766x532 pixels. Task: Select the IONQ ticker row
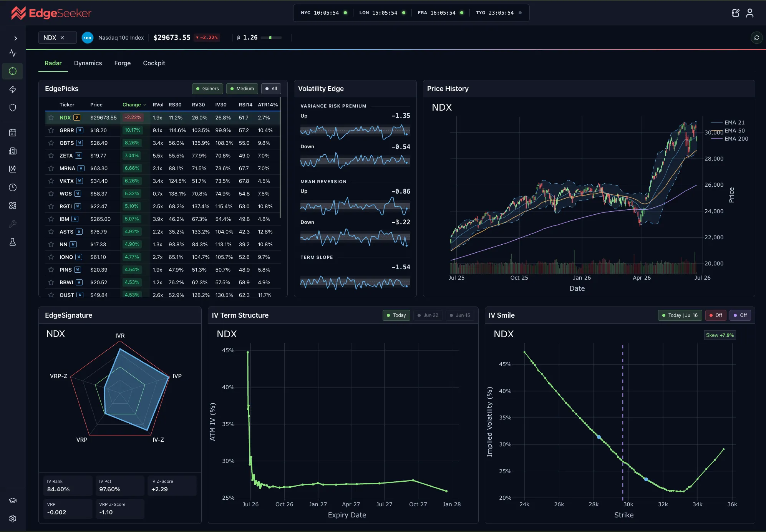click(163, 257)
